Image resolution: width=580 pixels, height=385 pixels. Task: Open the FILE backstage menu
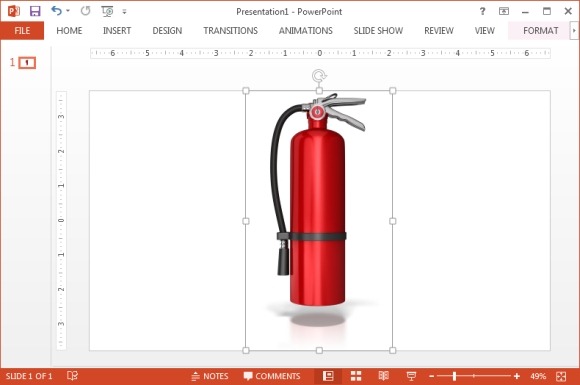(x=22, y=31)
